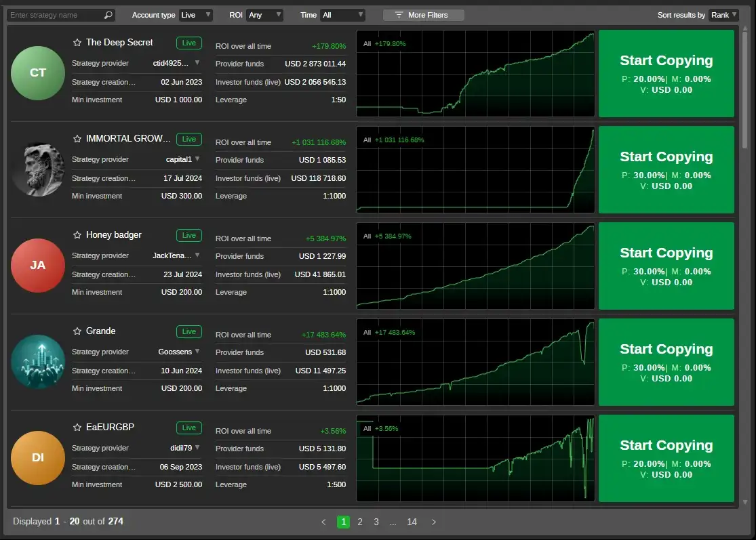This screenshot has height=540, width=756.
Task: Open the Sort results by Rank dropdown
Action: pos(723,15)
